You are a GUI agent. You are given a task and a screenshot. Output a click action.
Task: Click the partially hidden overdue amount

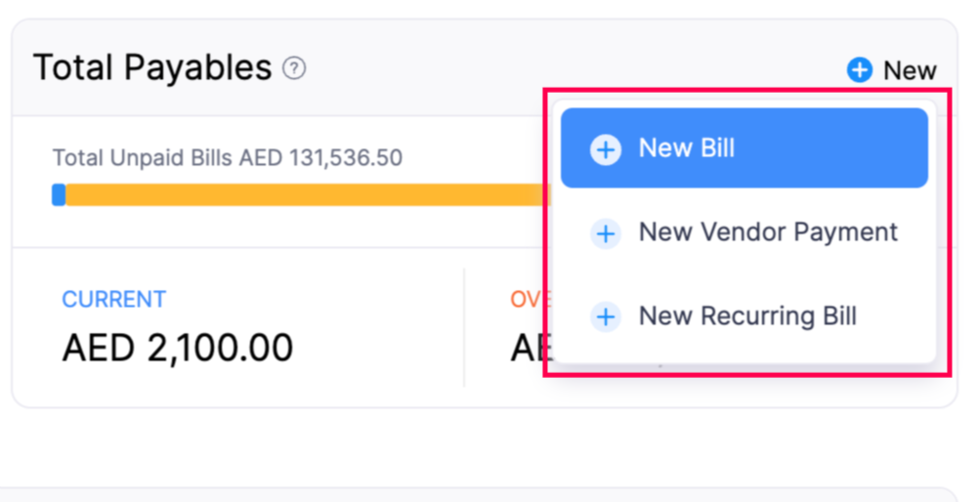(527, 348)
